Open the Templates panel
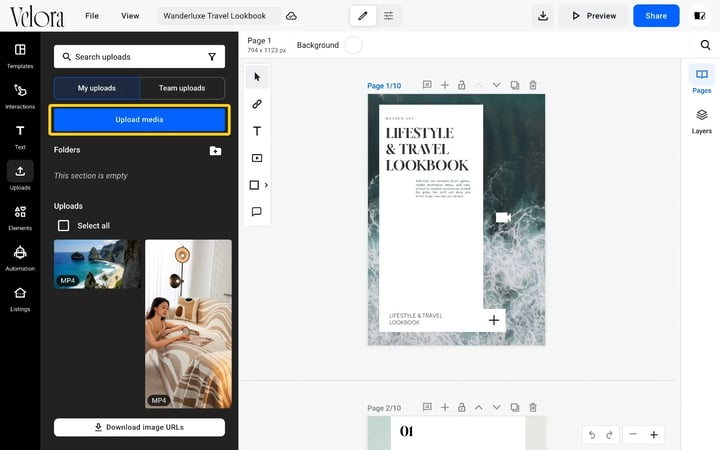This screenshot has width=720, height=450. (20, 56)
